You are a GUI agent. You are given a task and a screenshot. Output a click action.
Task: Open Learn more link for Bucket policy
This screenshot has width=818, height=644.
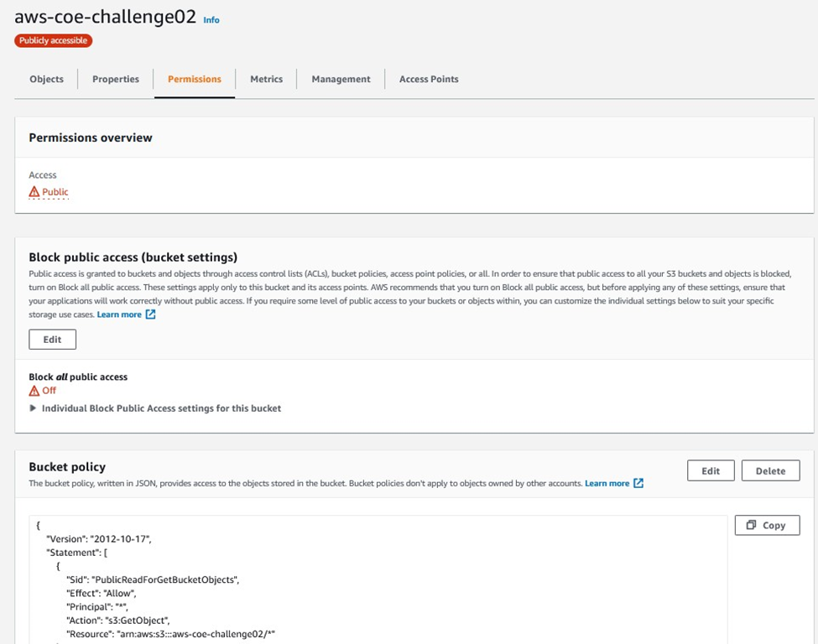[x=607, y=483]
